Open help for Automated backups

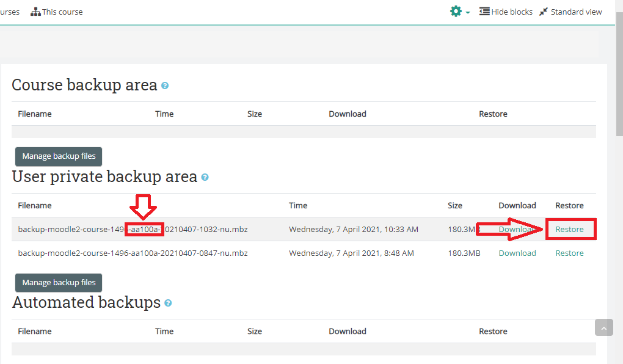point(168,303)
